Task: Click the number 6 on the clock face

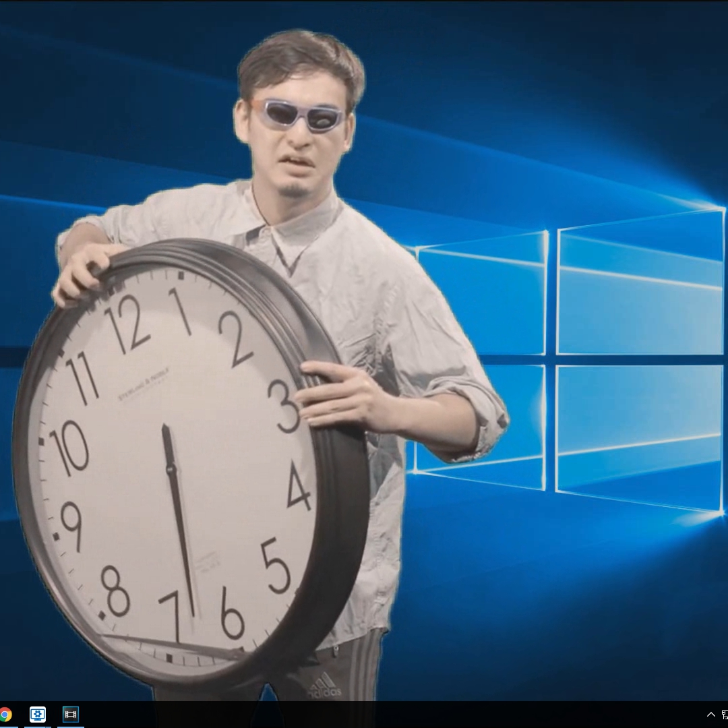Action: (232, 613)
